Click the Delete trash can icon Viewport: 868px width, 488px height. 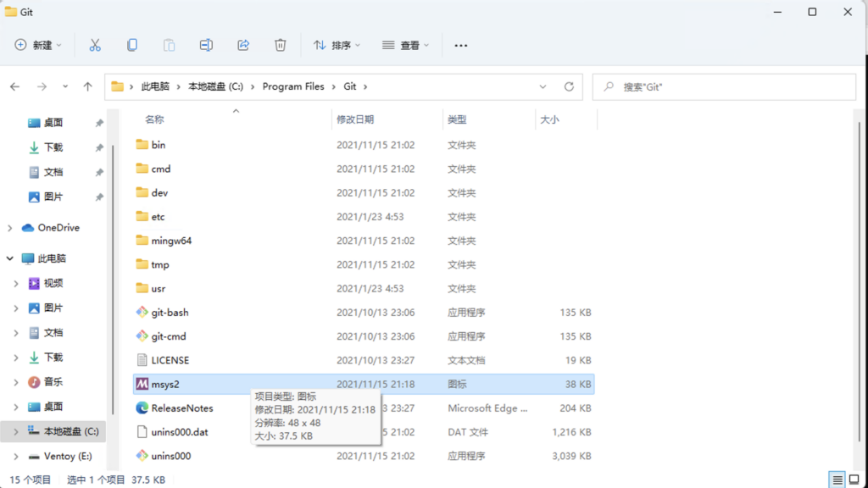click(280, 46)
